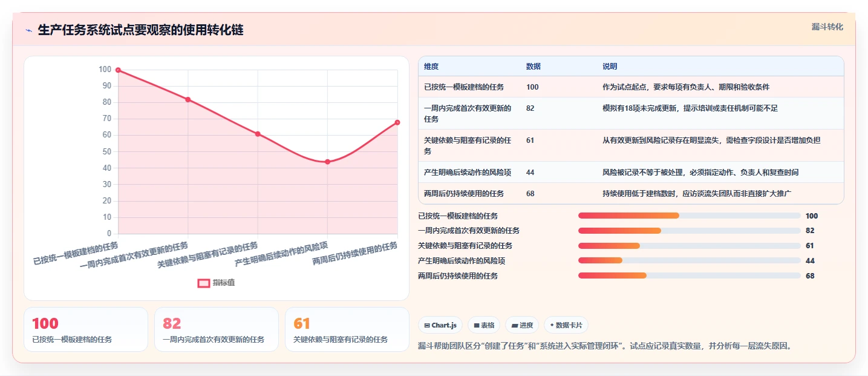Click table cell 产生明确后续动作的风险项

[x=468, y=173]
